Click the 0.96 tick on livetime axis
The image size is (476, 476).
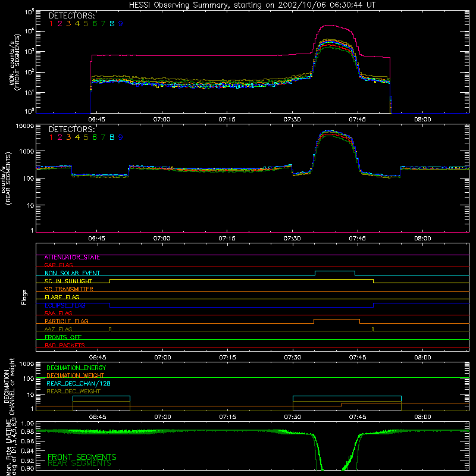click(x=27, y=441)
